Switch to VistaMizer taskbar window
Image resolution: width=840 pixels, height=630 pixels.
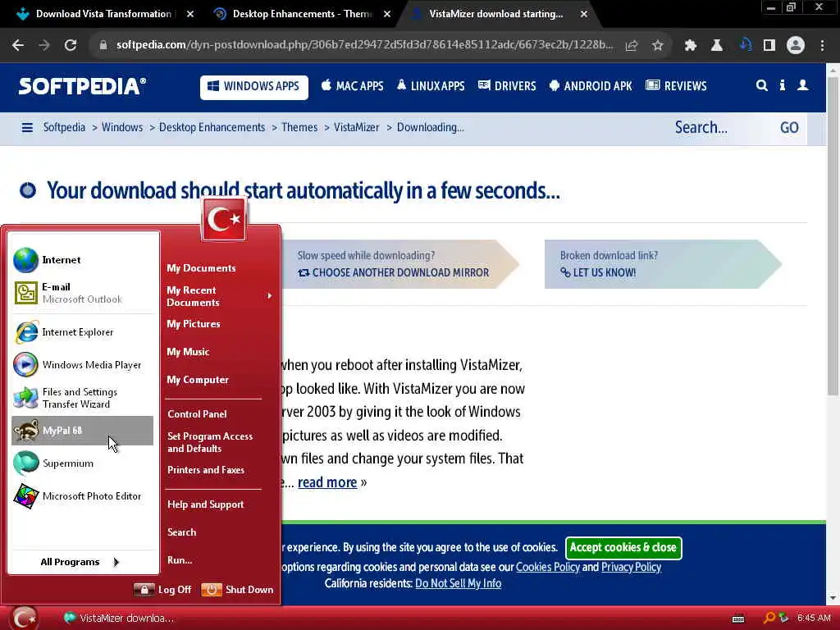click(x=119, y=619)
